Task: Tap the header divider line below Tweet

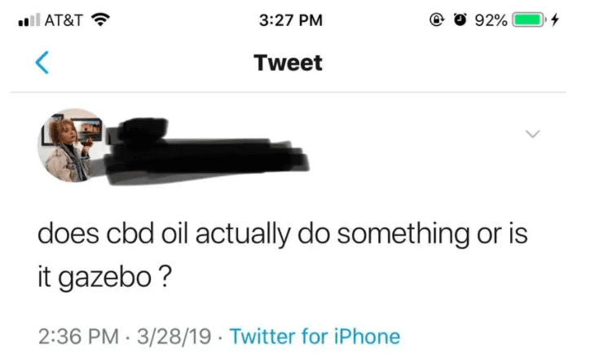Action: 288,92
